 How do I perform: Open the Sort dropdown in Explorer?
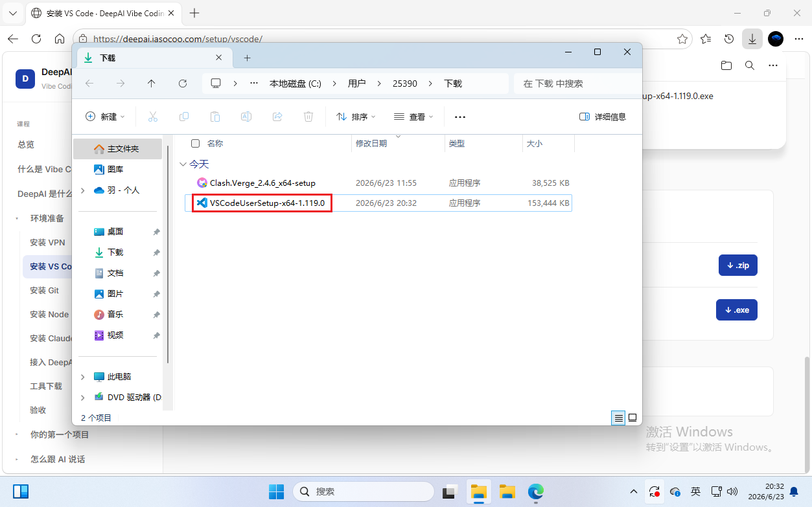[x=356, y=117]
